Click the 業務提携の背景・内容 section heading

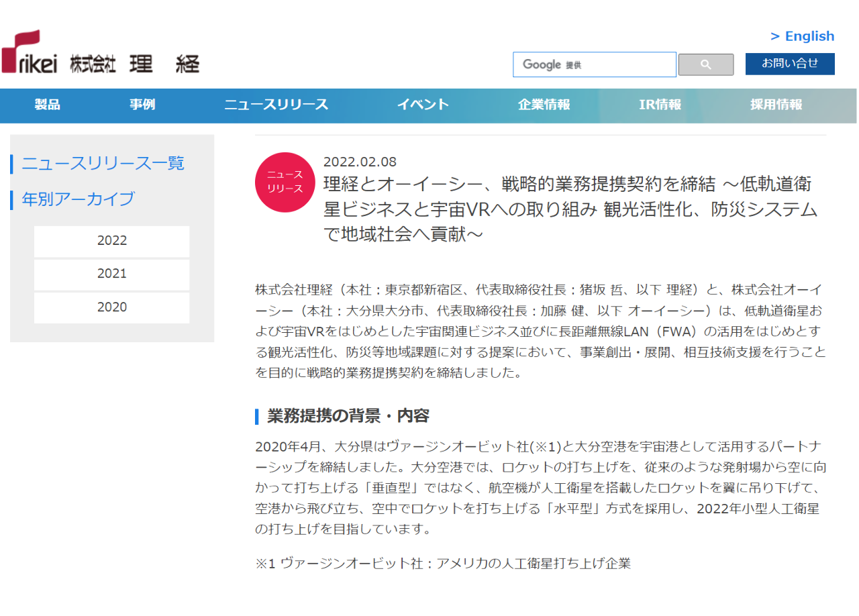tap(348, 416)
